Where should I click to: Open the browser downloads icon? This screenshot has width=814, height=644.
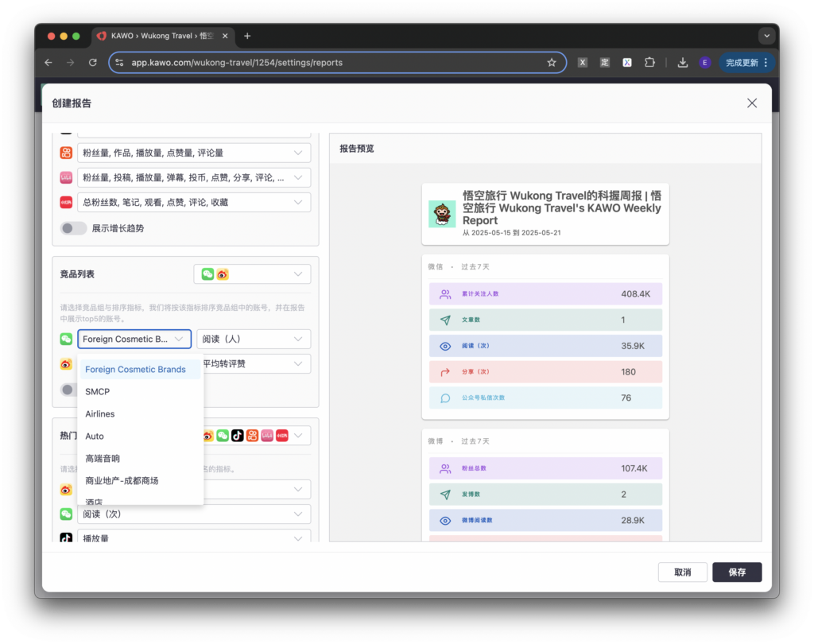[x=682, y=63]
